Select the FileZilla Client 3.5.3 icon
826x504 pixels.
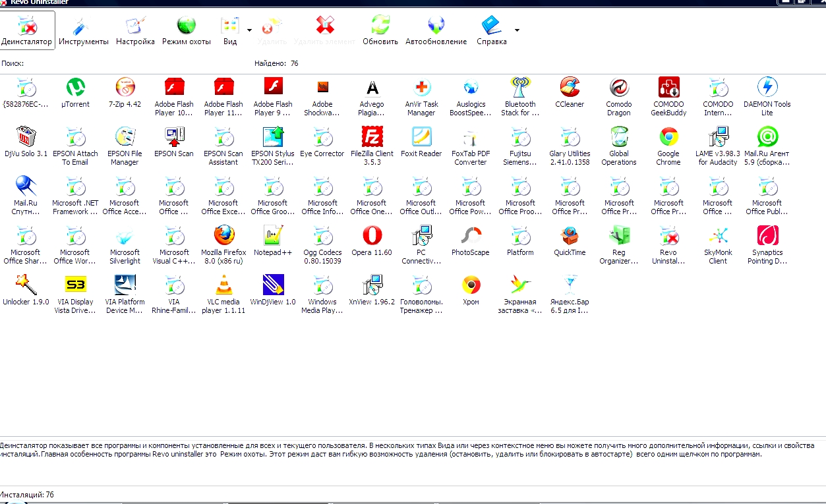[372, 136]
